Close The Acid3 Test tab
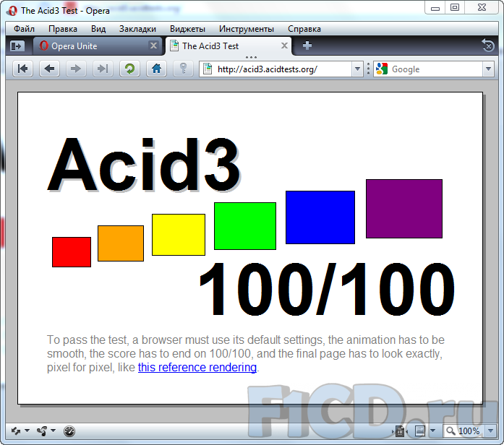 pos(284,46)
